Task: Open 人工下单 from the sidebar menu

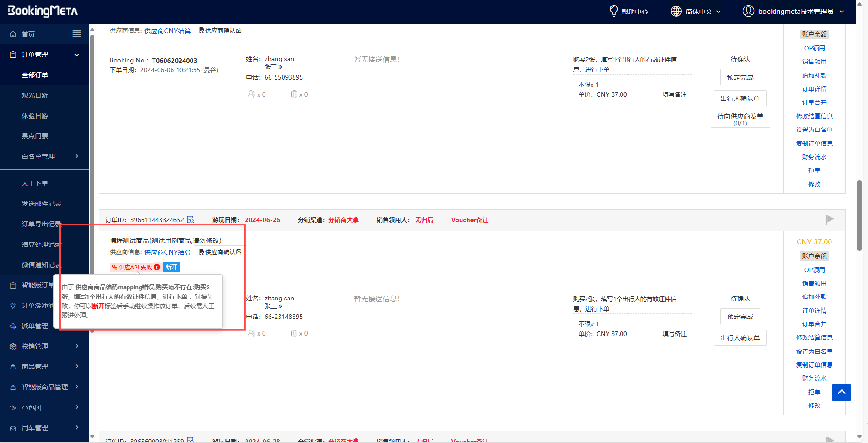Action: 35,183
